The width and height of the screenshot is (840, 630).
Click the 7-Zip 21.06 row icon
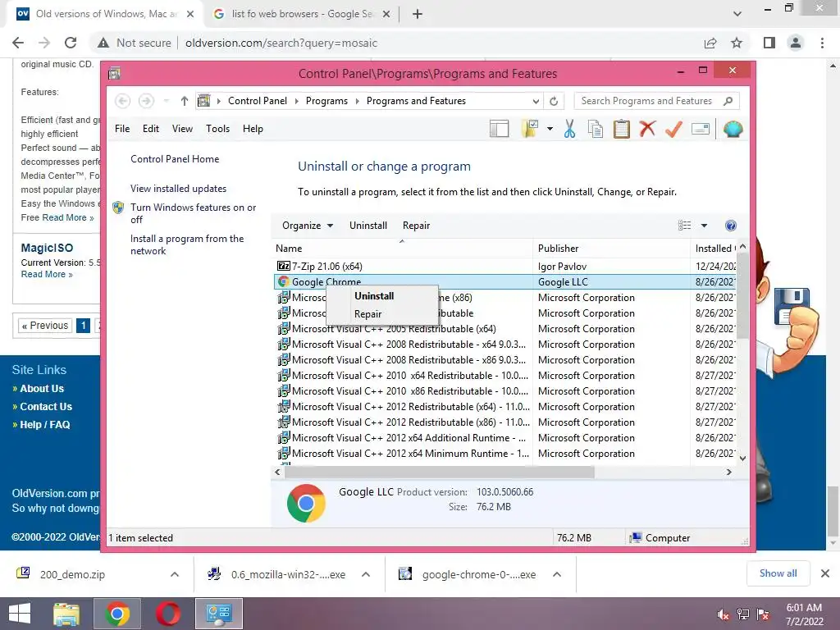click(x=283, y=266)
